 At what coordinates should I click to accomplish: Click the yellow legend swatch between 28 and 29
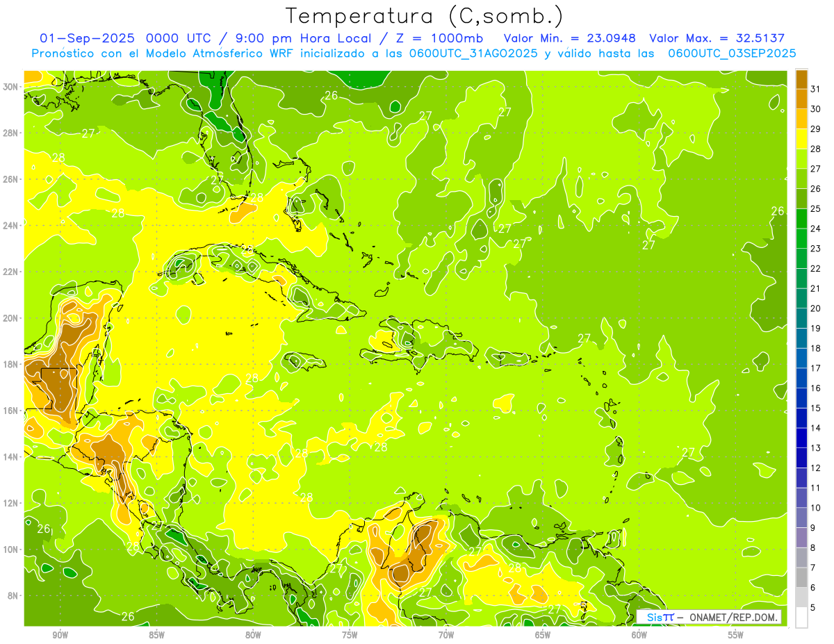tap(801, 139)
